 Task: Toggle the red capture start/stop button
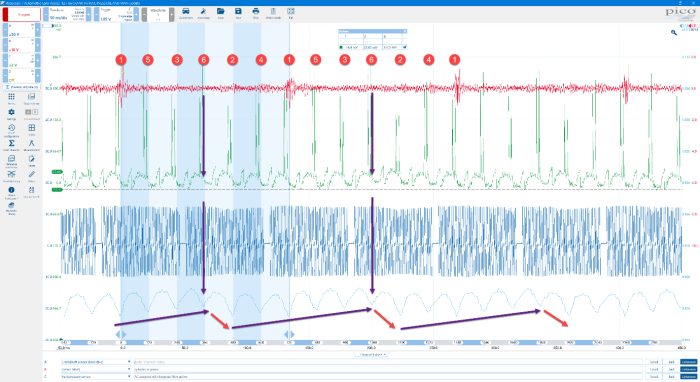[x=21, y=15]
